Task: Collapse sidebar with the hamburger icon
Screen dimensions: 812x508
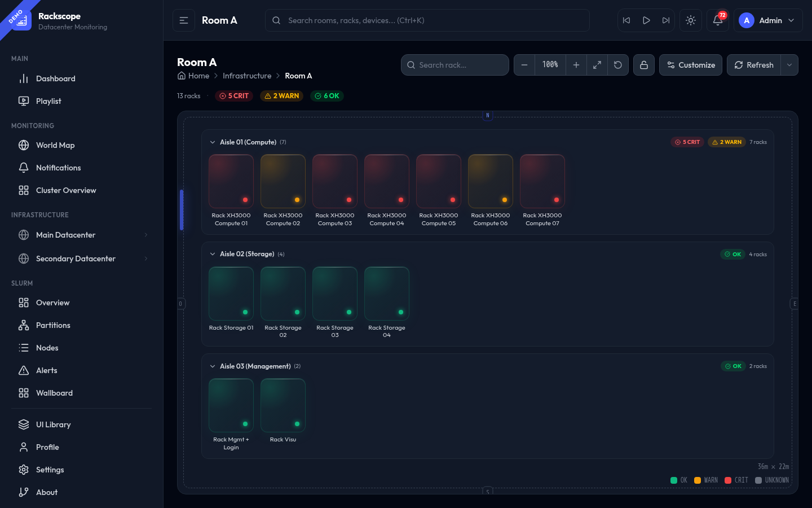Action: click(184, 20)
